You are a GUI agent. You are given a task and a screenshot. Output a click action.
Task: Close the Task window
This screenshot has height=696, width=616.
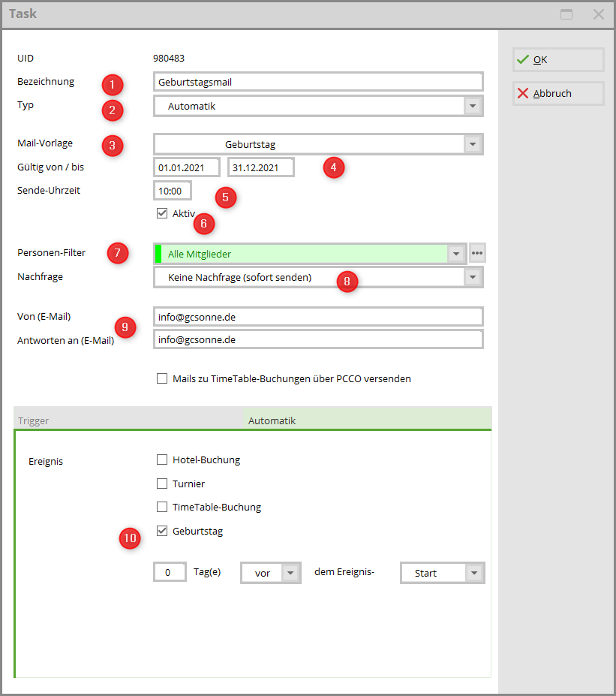(598, 14)
